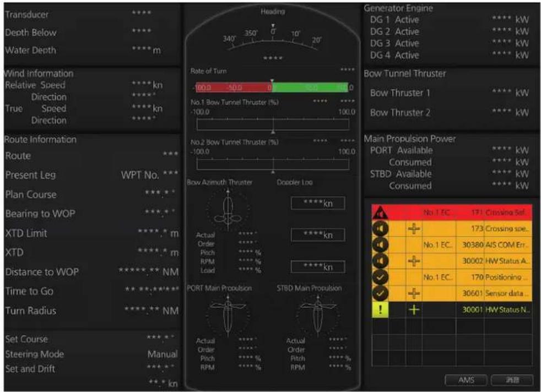Screen dimensions: 541x392
Task: Click the Bow Azimuth Thruster diagram icon
Action: tap(228, 210)
